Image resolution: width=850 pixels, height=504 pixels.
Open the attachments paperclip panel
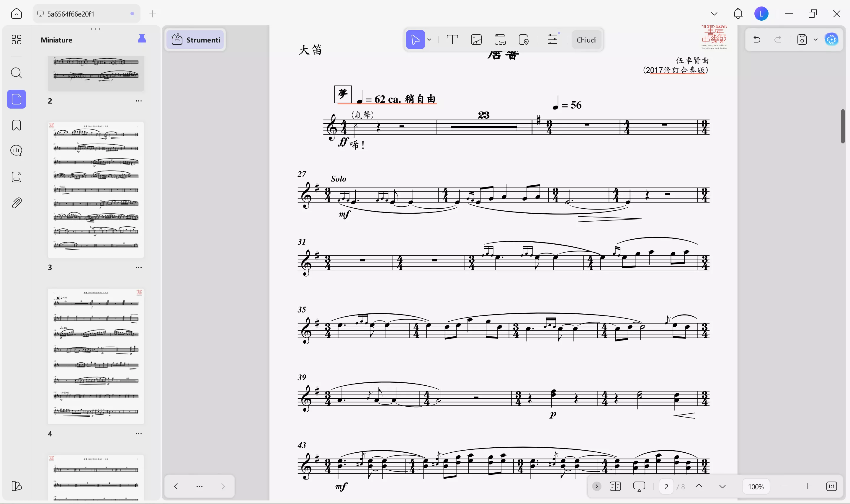tap(16, 203)
